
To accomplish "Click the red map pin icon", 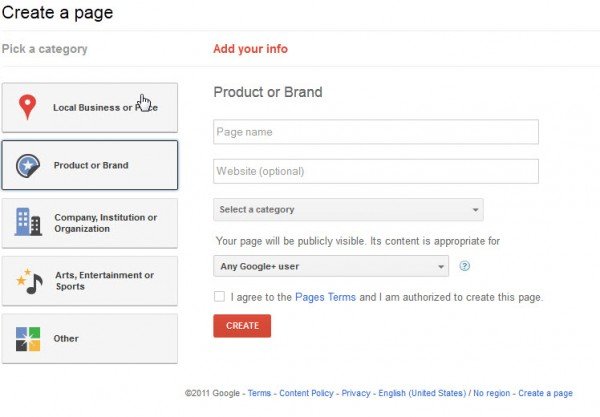I will tap(28, 107).
